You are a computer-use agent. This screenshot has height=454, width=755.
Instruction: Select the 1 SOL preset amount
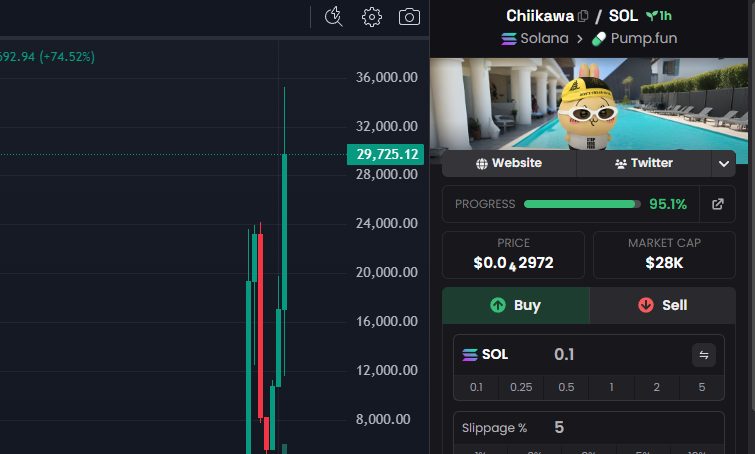612,388
